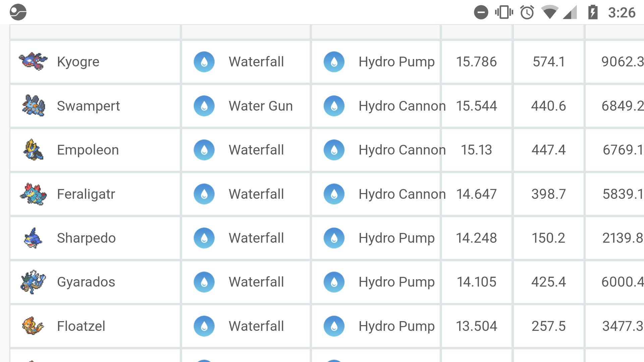
Task: Open the Swampert name link
Action: tap(88, 106)
